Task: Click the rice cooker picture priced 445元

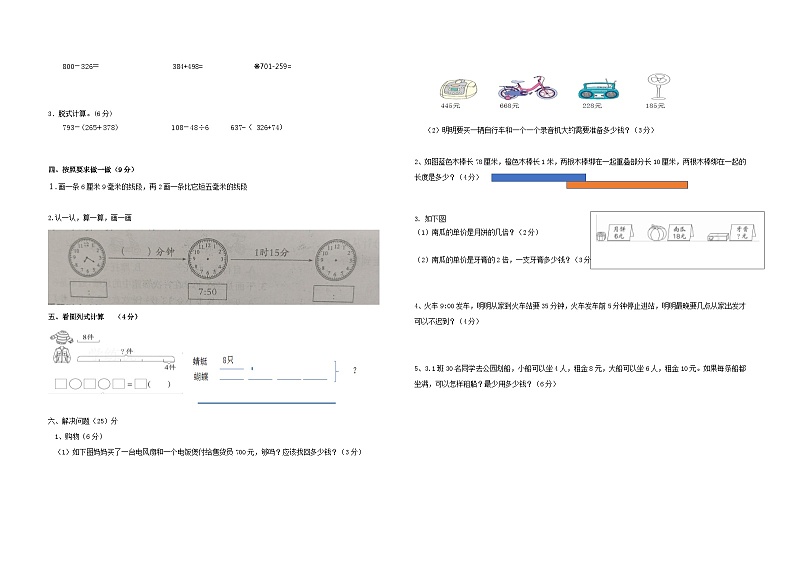Action: [457, 89]
